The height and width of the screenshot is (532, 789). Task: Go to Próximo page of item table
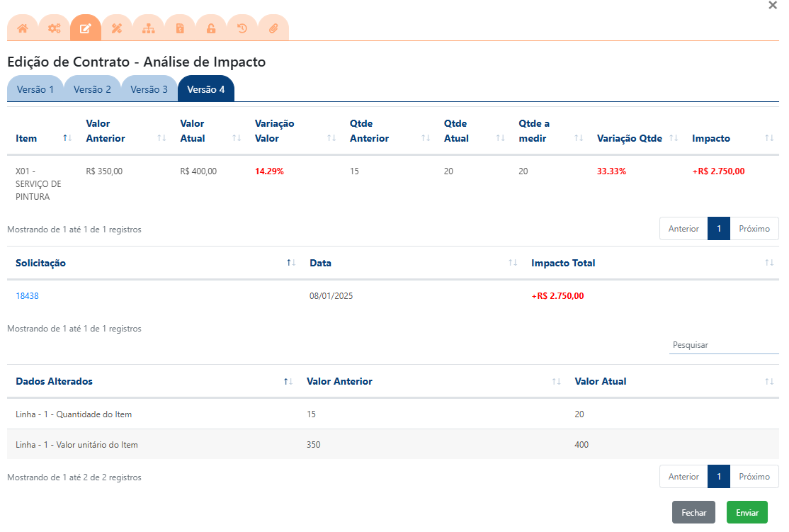[754, 229]
